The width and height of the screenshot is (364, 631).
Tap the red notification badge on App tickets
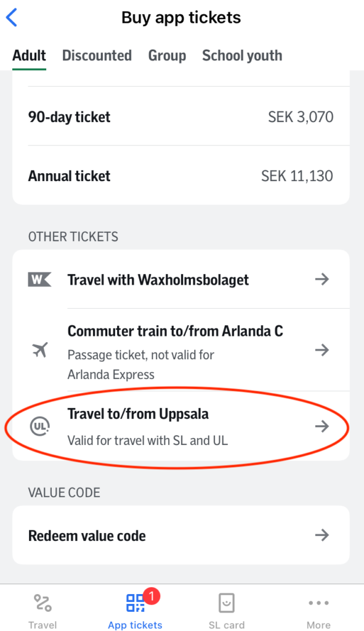[152, 596]
